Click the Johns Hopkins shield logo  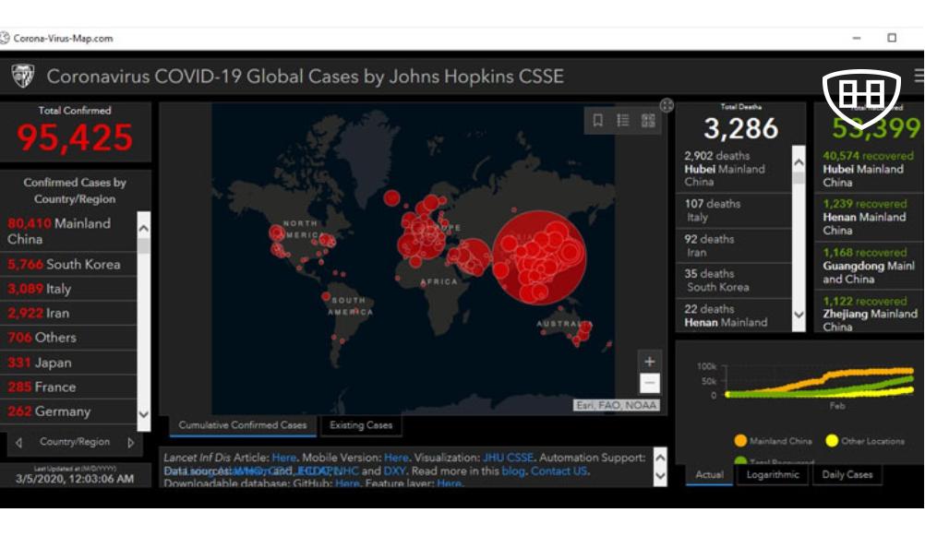tap(22, 76)
